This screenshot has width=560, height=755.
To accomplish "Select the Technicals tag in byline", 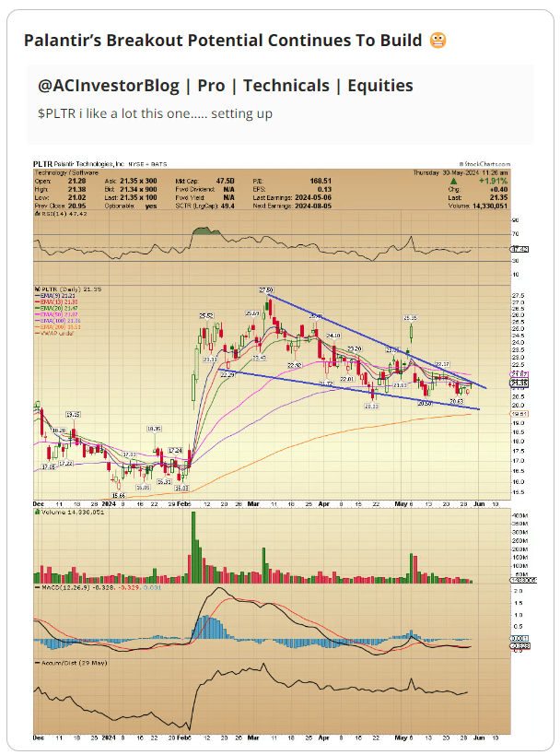I will point(286,86).
